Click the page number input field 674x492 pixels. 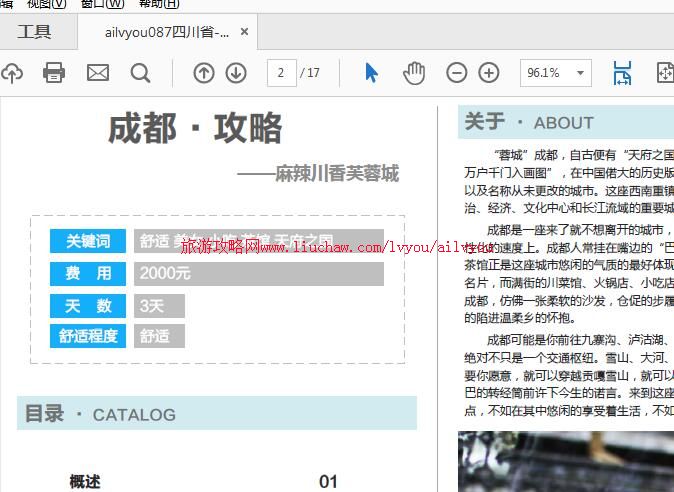click(281, 72)
